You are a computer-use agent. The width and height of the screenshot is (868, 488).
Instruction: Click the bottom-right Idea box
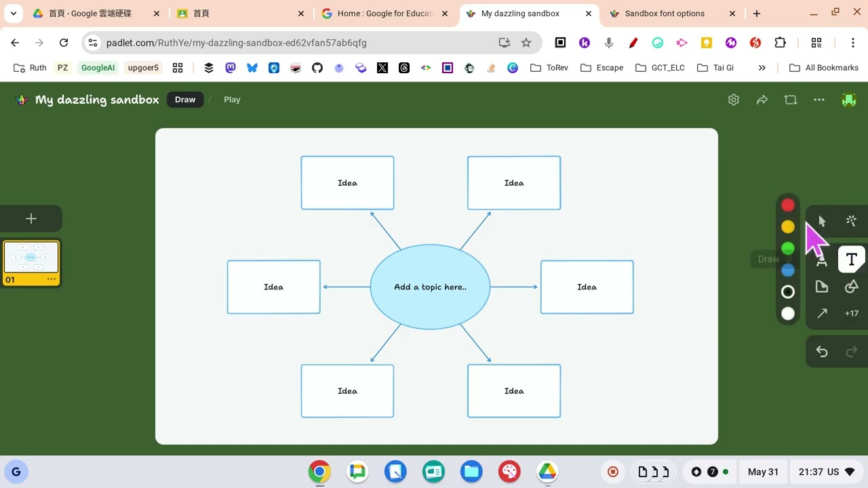point(514,391)
